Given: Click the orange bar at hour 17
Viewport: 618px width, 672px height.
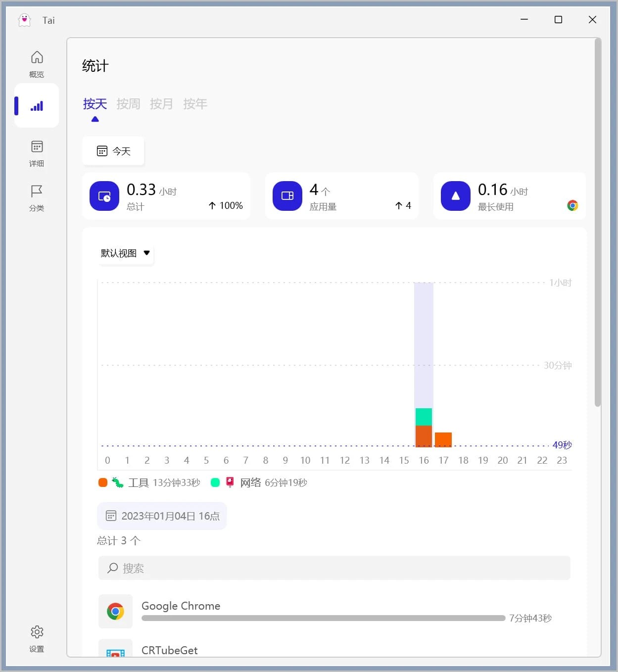Looking at the screenshot, I should (x=443, y=439).
